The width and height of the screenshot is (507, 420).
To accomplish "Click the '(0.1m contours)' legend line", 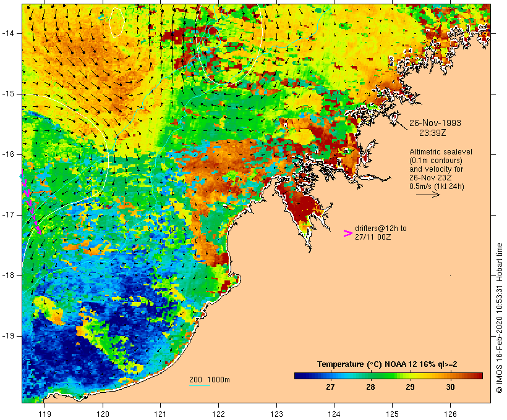I will (436, 161).
